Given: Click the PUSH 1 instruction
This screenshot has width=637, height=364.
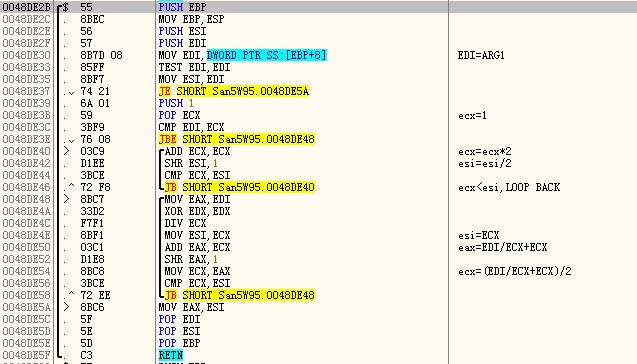Looking at the screenshot, I should tap(176, 103).
